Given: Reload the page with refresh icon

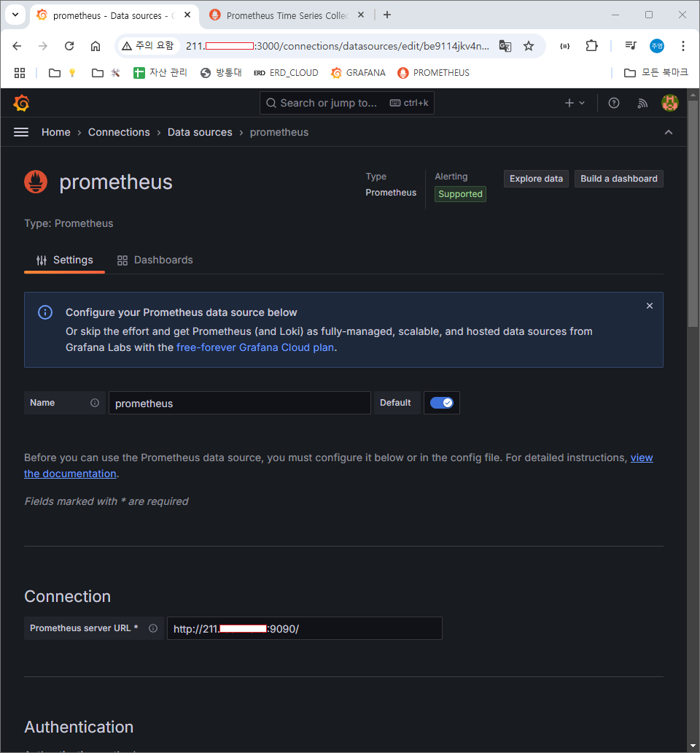Looking at the screenshot, I should (x=69, y=46).
